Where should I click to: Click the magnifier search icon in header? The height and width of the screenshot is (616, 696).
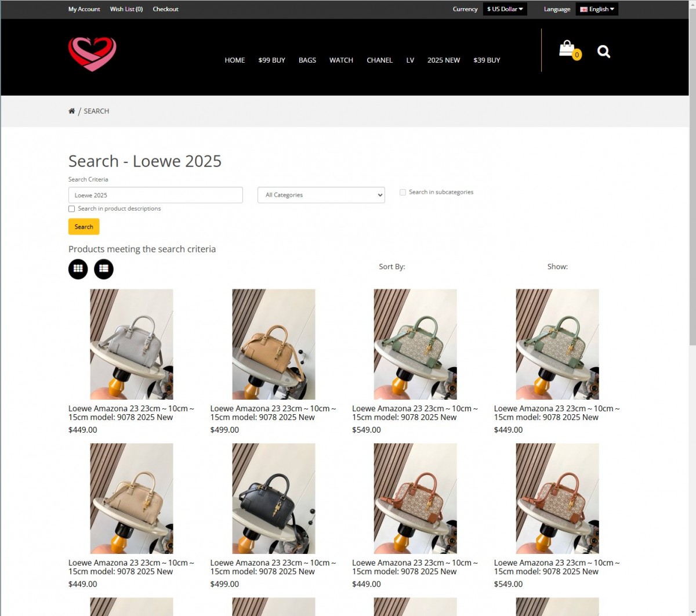point(604,52)
